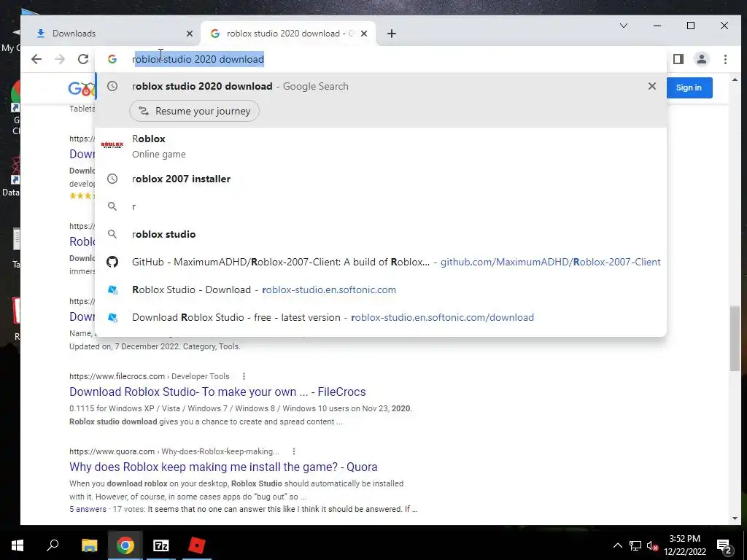Open a new tab with the plus button
This screenshot has width=747, height=560.
tap(392, 34)
